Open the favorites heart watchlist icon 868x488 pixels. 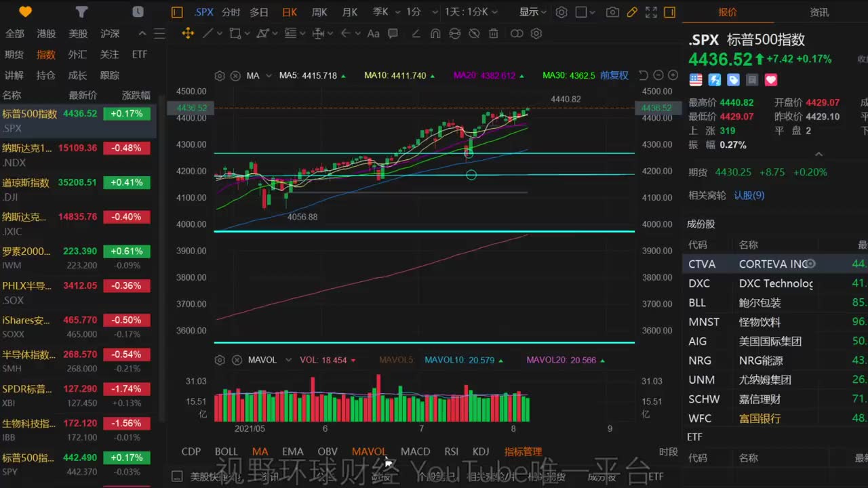pyautogui.click(x=25, y=12)
